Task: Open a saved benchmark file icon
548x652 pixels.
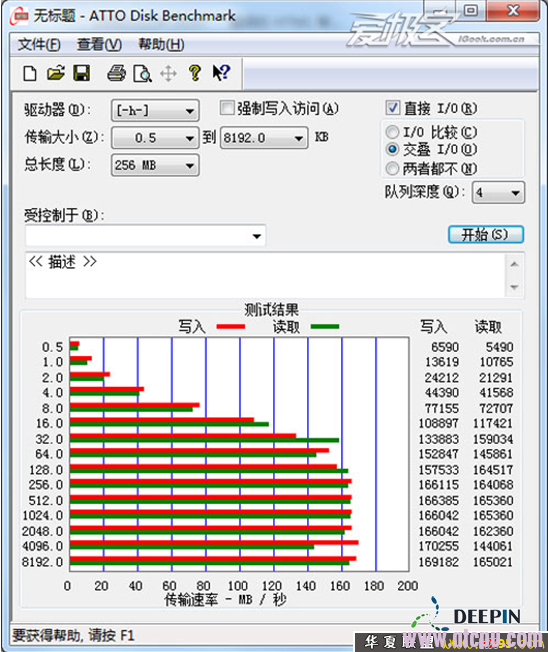Action: pos(56,74)
